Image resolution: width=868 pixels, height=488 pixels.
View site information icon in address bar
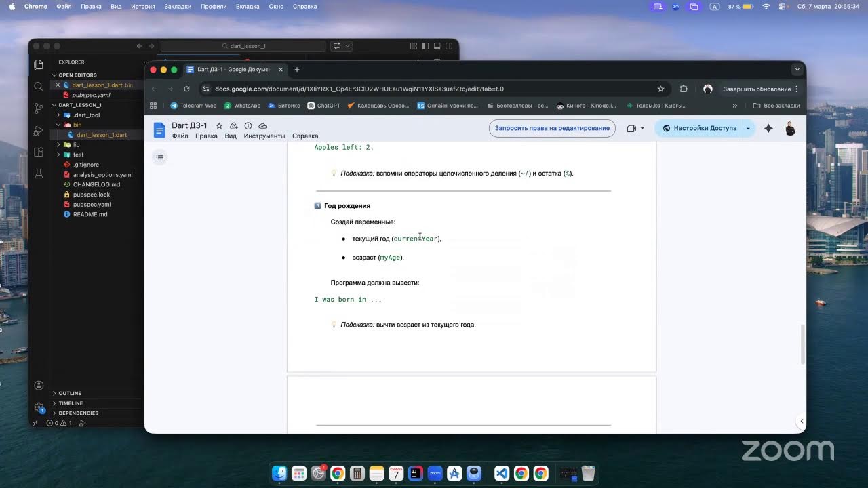pyautogui.click(x=206, y=89)
